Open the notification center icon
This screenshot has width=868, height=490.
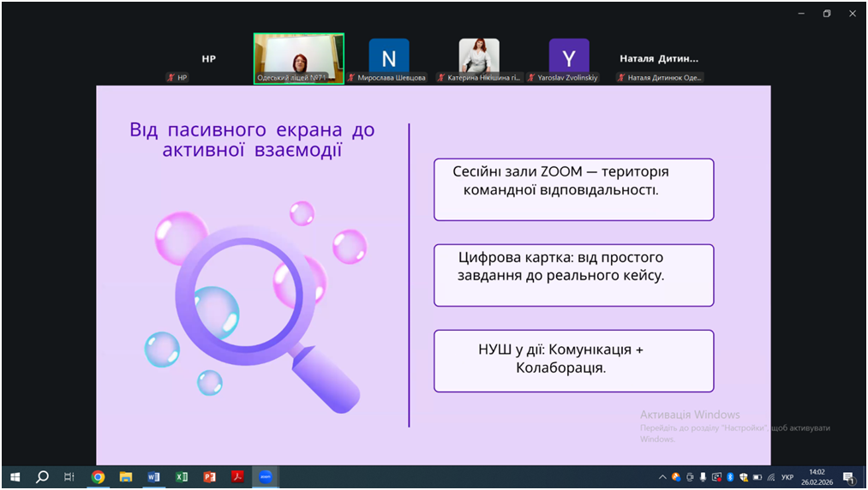(x=848, y=477)
